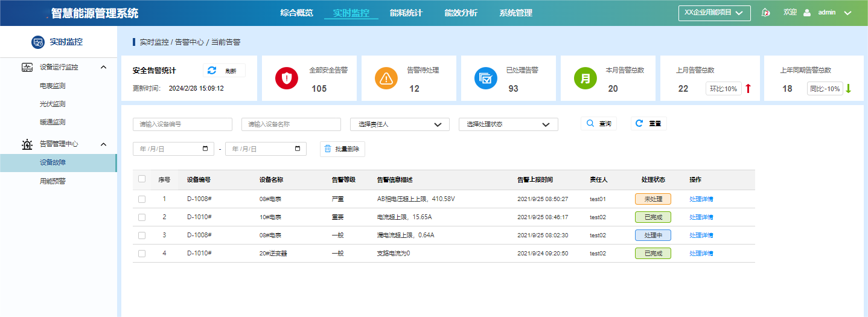Screen dimensions: 868x317
Task: Select 电表监测 in the sidebar
Action: [x=53, y=86]
